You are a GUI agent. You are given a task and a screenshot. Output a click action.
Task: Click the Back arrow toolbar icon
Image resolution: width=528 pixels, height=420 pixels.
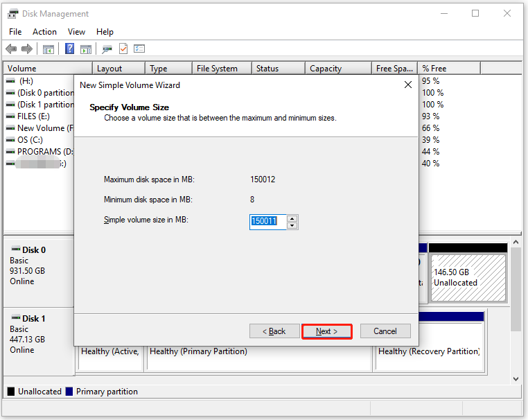click(11, 49)
